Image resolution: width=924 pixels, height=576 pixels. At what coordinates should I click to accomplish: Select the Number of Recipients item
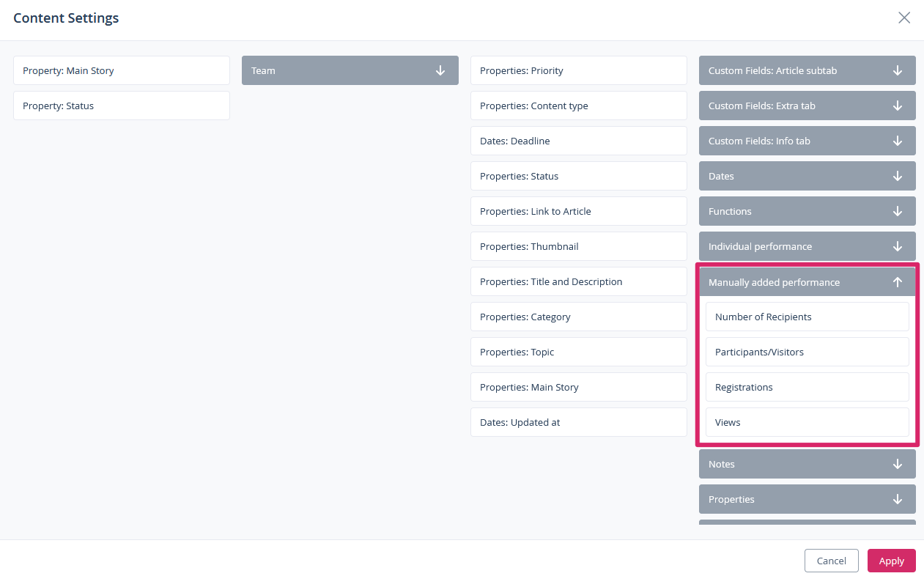point(807,317)
